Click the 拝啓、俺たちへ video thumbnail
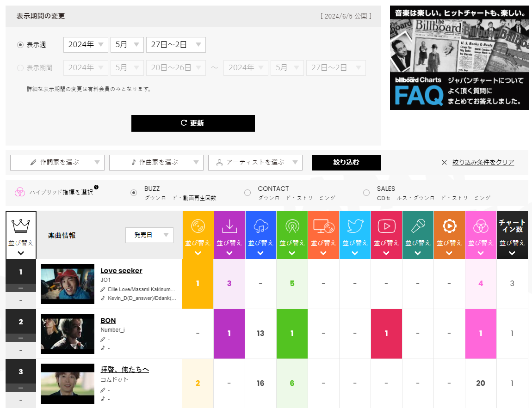532x408 pixels. 68,384
